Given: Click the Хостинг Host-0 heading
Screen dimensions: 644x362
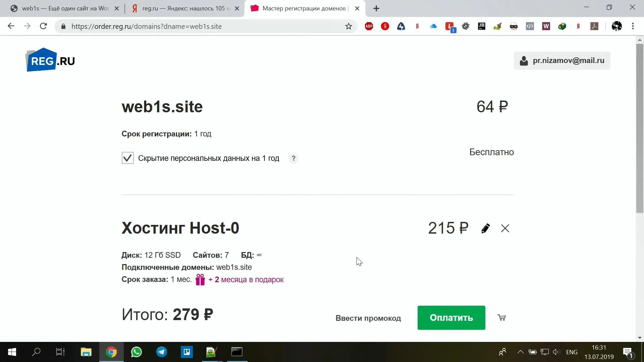Looking at the screenshot, I should point(180,228).
